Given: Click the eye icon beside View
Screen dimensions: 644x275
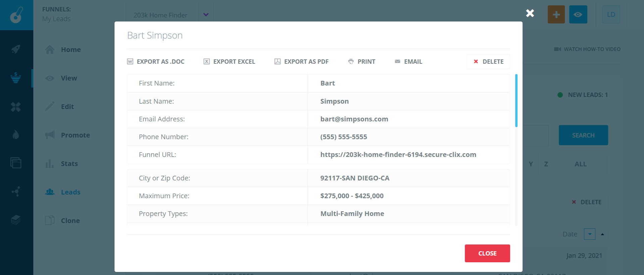Looking at the screenshot, I should coord(50,78).
